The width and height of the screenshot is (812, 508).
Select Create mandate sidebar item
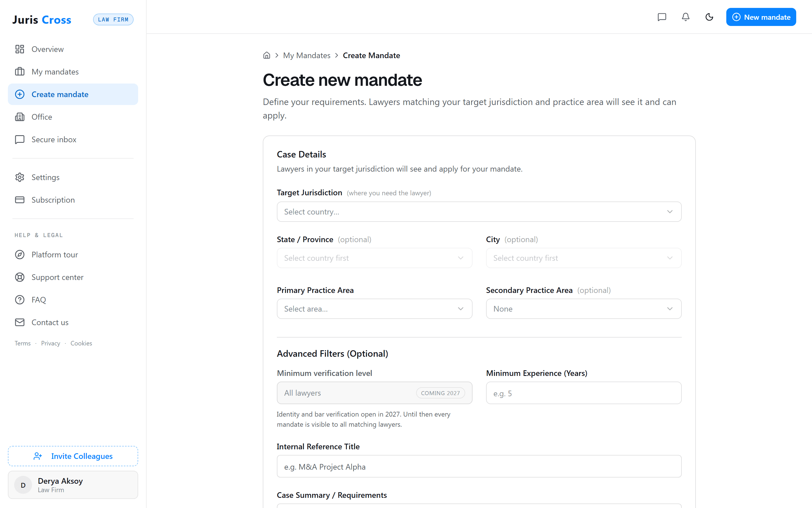pyautogui.click(x=73, y=95)
